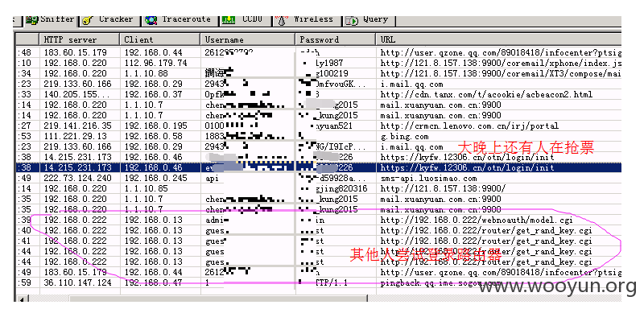Sort by the Client column header
Image resolution: width=644 pixels, height=309 pixels.
tap(160, 39)
